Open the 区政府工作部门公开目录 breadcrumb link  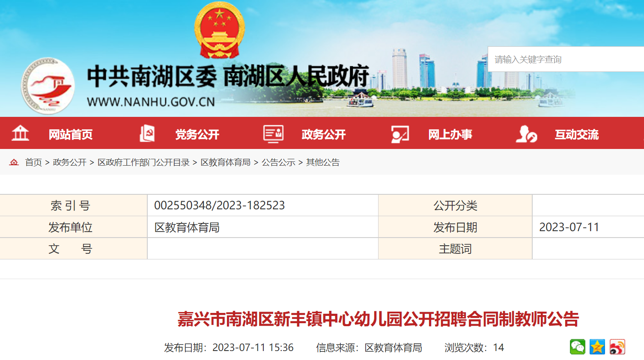click(x=143, y=162)
